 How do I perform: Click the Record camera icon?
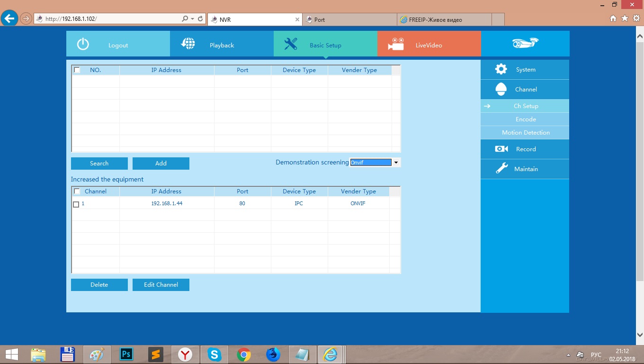(501, 149)
